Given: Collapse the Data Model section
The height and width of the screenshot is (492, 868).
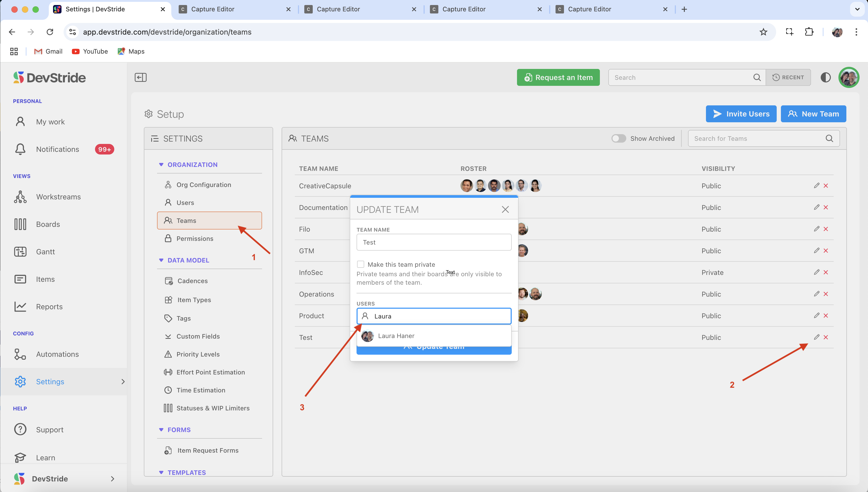Looking at the screenshot, I should click(x=161, y=260).
